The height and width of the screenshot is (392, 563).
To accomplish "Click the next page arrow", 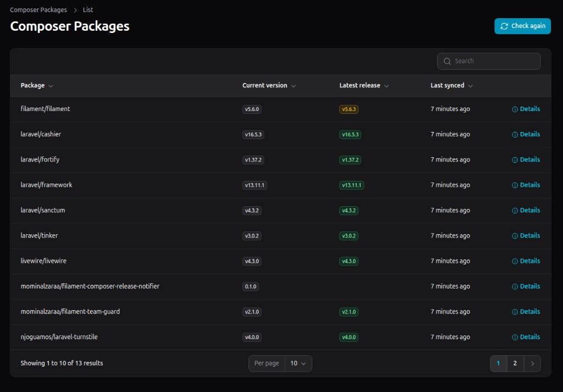I will (x=532, y=363).
